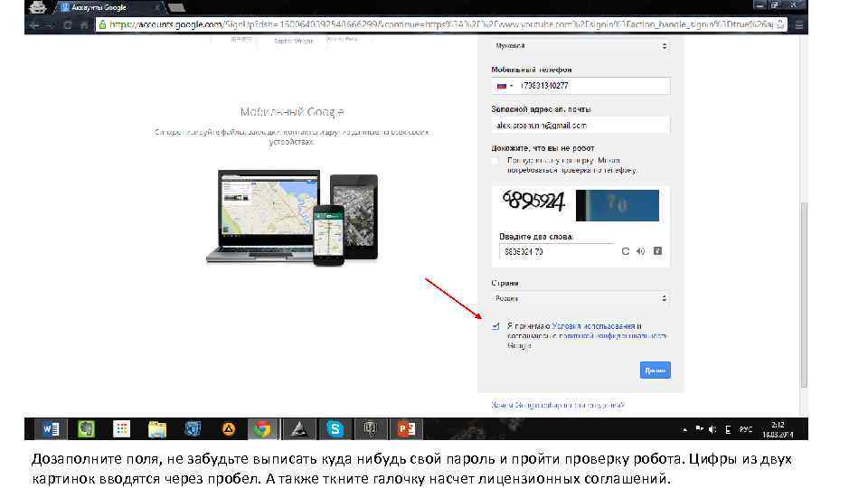Open Skype from the taskbar
This screenshot has width=868, height=488.
click(335, 428)
